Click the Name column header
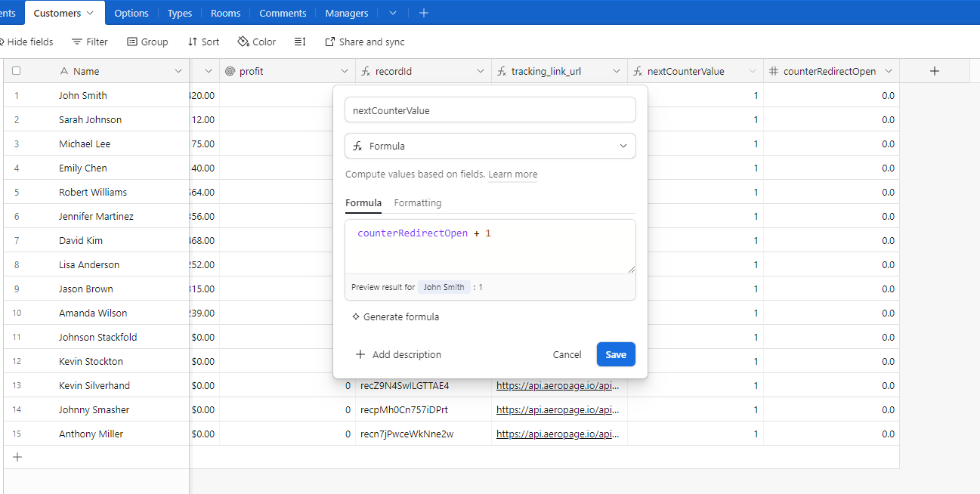Image resolution: width=980 pixels, height=494 pixels. click(112, 71)
